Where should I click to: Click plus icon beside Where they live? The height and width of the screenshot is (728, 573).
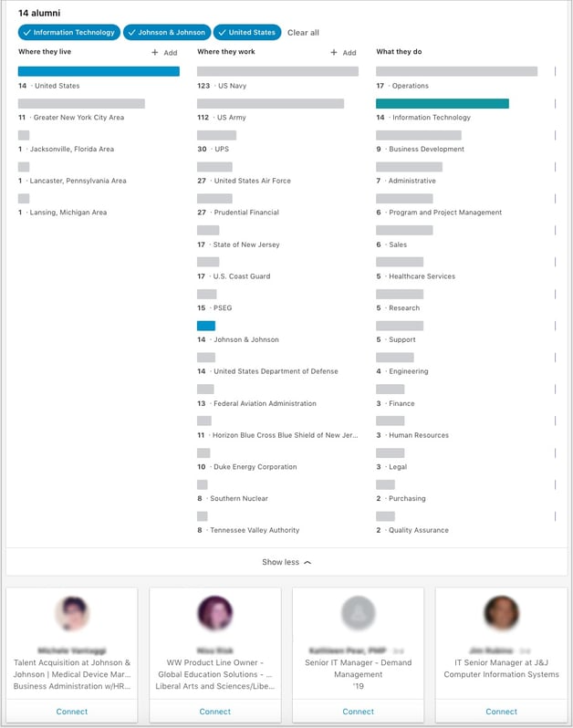[155, 53]
